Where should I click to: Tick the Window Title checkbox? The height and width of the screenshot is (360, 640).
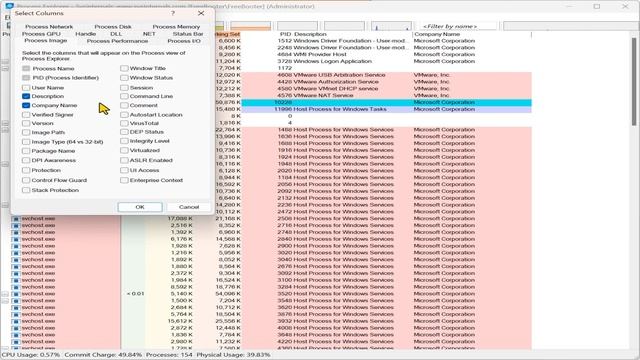tap(124, 68)
